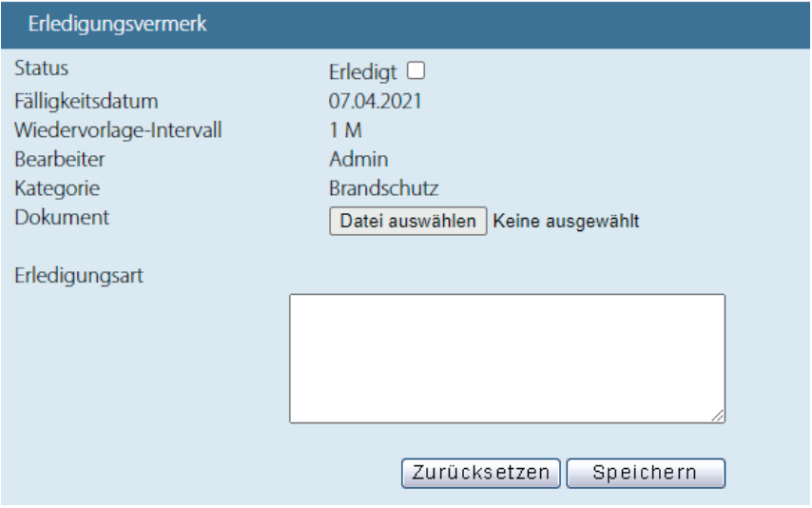
Task: Click the Keine ausgewählt file status text
Action: [567, 222]
